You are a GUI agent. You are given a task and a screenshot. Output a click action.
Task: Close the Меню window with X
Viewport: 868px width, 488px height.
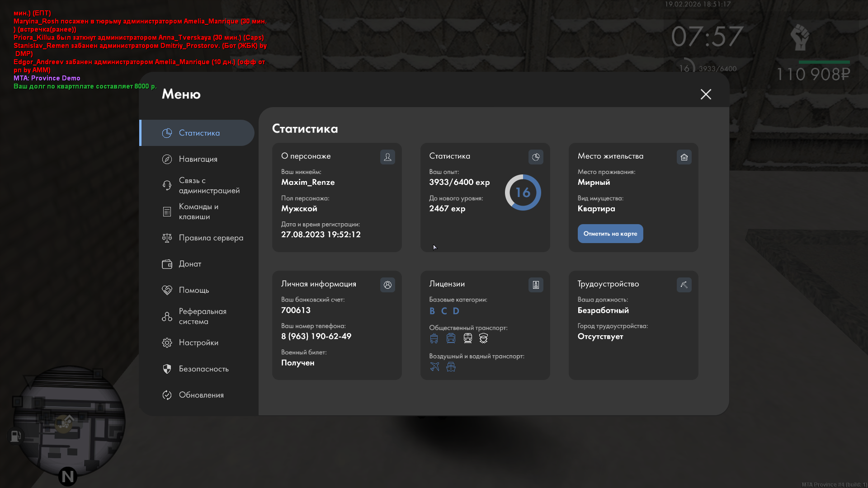[706, 94]
